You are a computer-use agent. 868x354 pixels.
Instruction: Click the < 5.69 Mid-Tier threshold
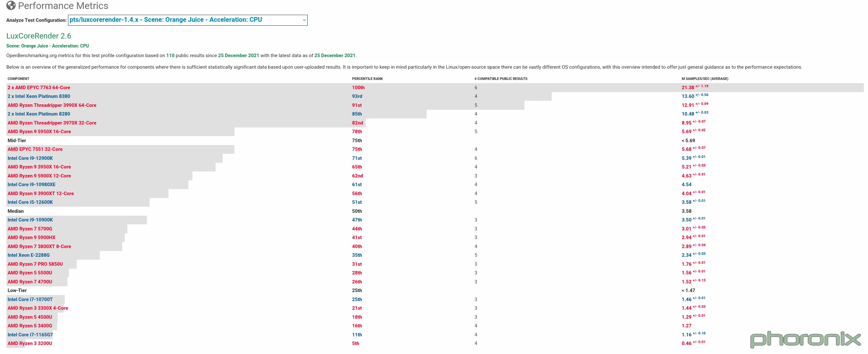tap(688, 141)
